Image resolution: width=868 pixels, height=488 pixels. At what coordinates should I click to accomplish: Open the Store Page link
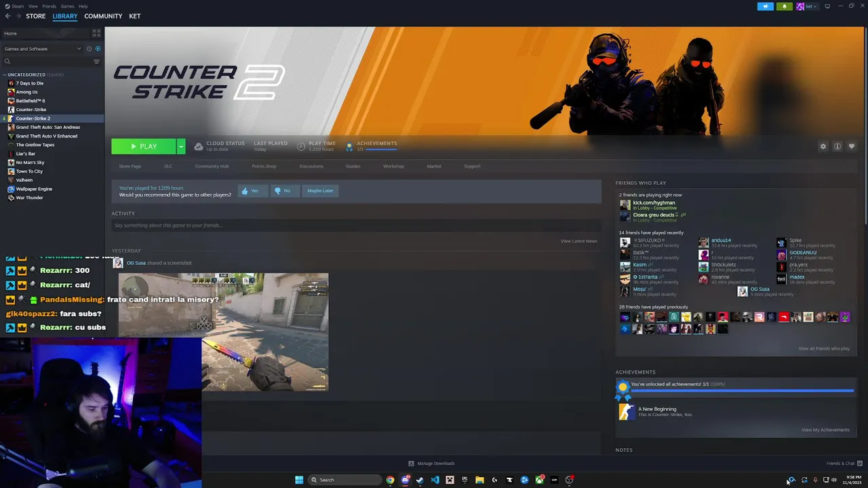click(130, 166)
